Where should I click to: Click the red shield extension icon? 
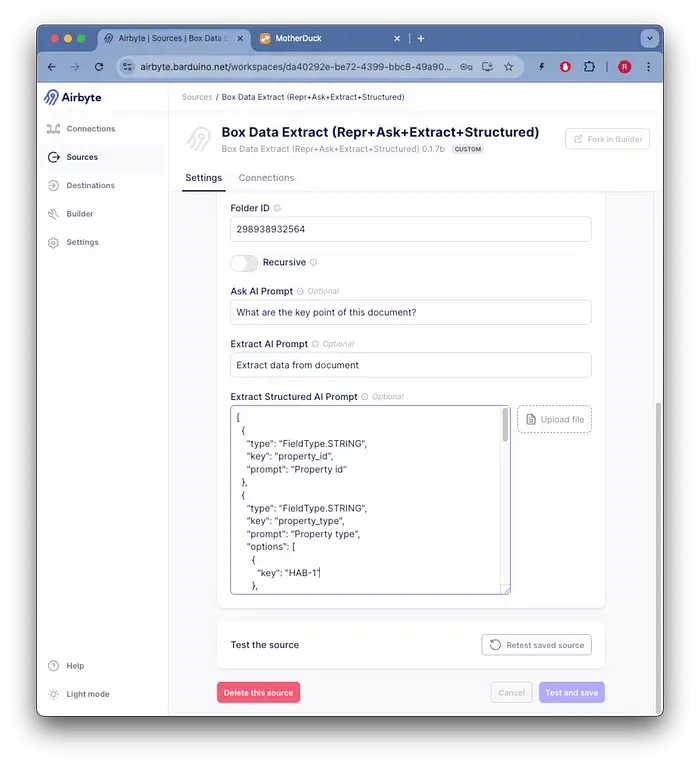coord(565,67)
